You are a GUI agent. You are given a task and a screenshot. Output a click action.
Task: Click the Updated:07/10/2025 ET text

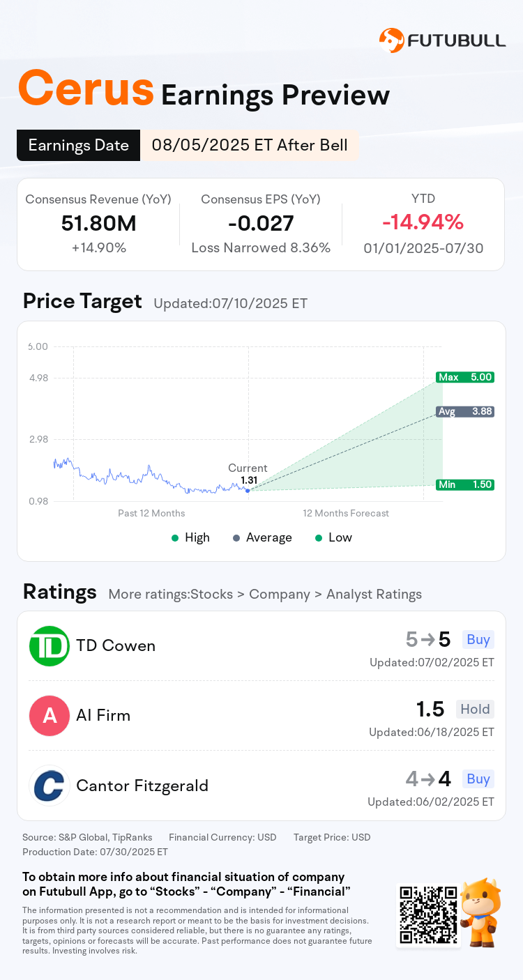pyautogui.click(x=230, y=304)
